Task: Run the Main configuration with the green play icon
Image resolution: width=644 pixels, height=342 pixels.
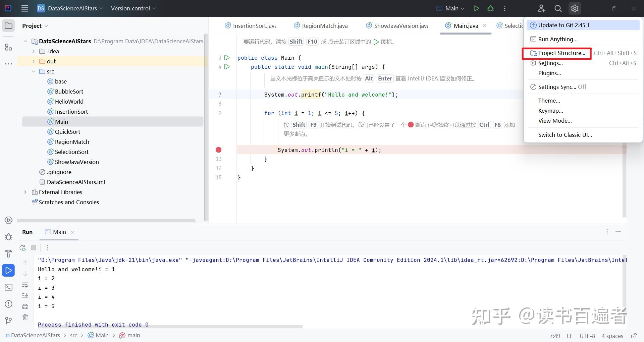Action: 476,8
